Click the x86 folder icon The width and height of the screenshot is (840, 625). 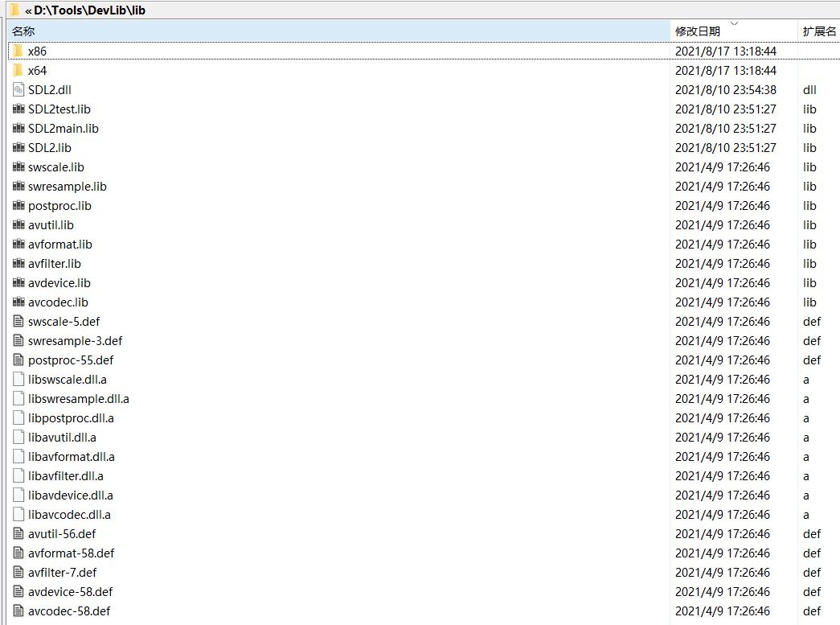[18, 51]
